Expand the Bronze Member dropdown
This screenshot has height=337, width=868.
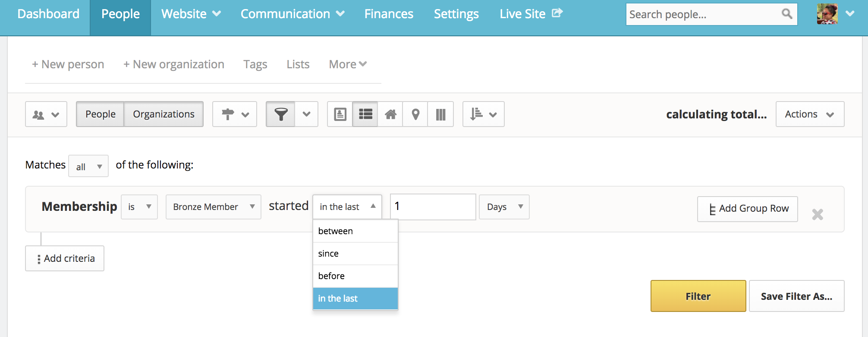(x=214, y=207)
